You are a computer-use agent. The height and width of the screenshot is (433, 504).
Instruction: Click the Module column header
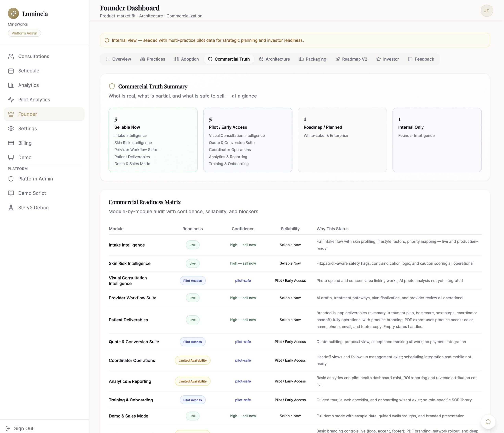(116, 229)
